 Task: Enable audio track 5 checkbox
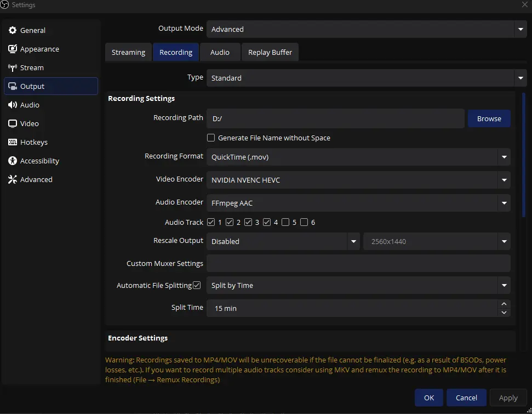[x=285, y=223]
